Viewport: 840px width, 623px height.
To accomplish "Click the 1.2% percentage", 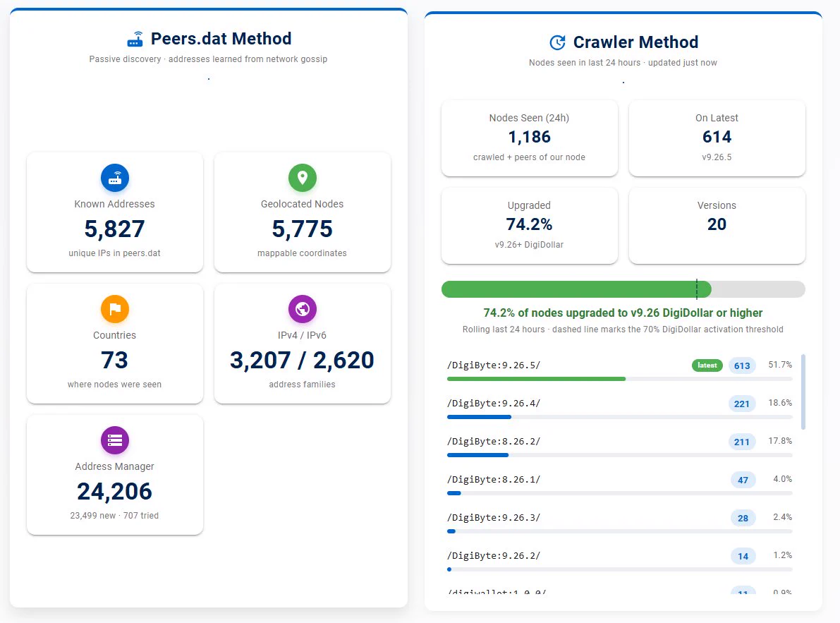I will click(783, 555).
